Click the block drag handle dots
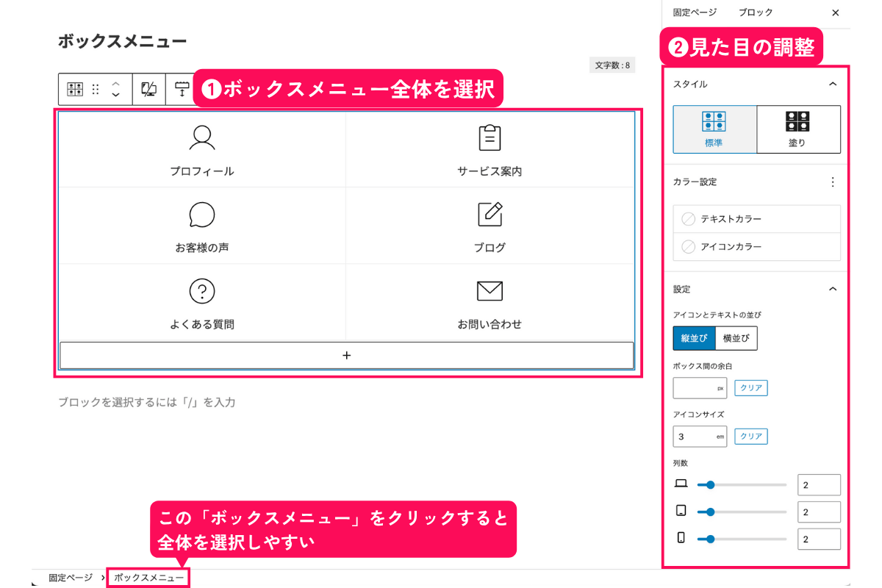882x588 pixels. coord(96,90)
